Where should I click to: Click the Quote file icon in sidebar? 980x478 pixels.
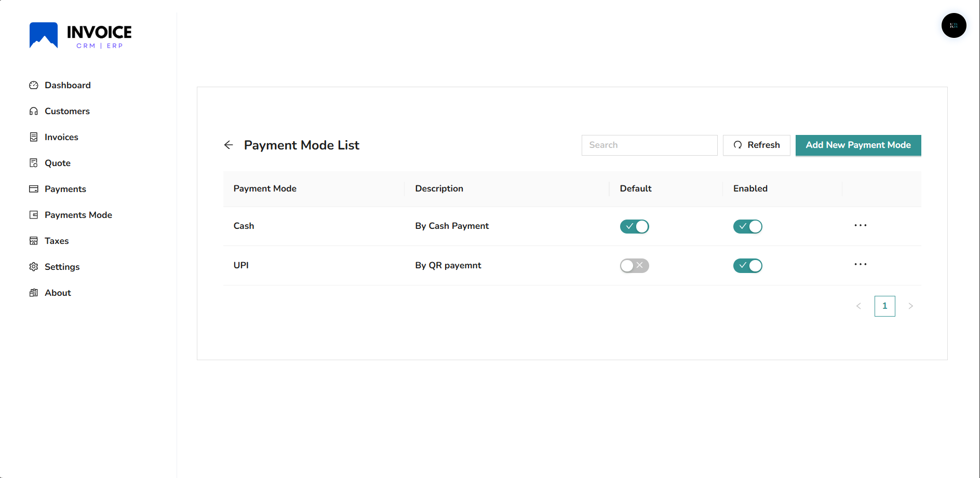click(x=34, y=163)
